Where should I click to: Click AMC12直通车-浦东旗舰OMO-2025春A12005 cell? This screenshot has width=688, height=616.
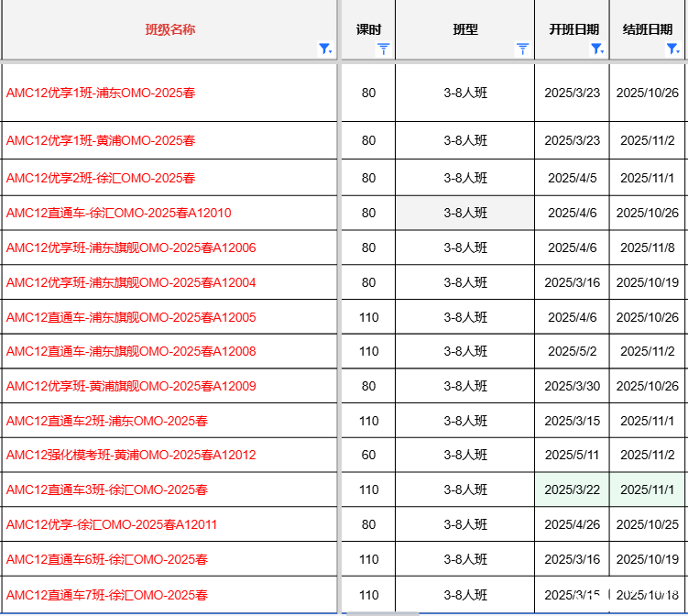click(x=169, y=317)
